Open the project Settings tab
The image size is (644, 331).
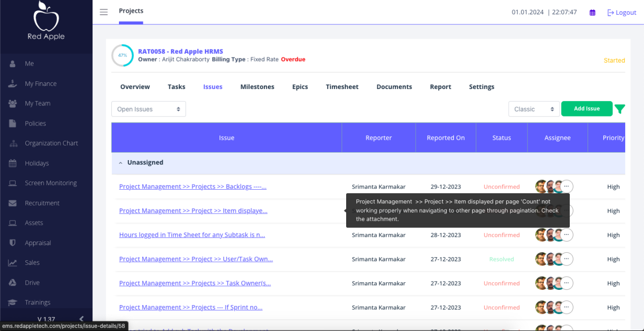[481, 87]
